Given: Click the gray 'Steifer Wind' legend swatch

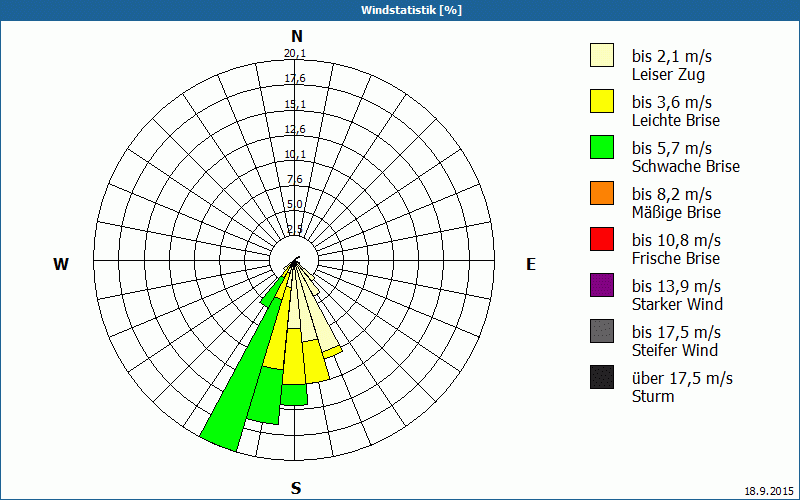Looking at the screenshot, I should coord(602,331).
